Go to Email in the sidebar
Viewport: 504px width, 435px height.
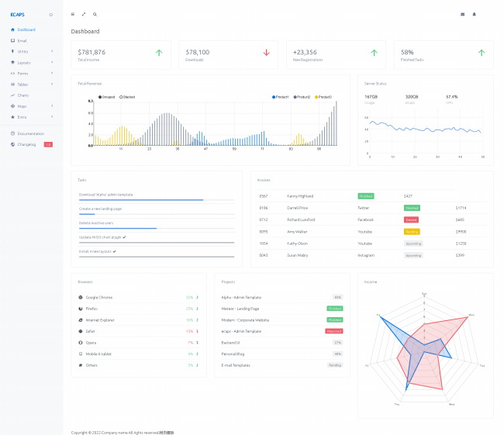tap(22, 40)
